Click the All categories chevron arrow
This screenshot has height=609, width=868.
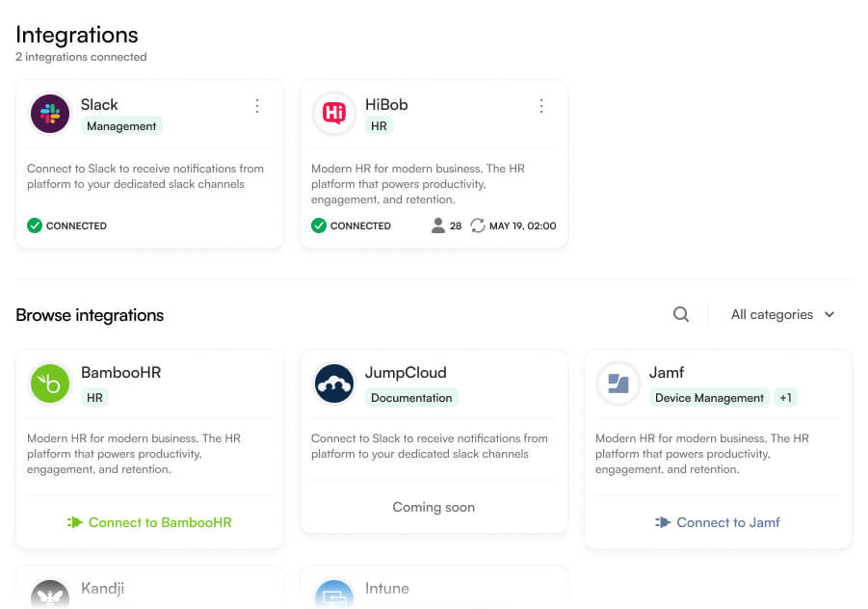pyautogui.click(x=829, y=314)
